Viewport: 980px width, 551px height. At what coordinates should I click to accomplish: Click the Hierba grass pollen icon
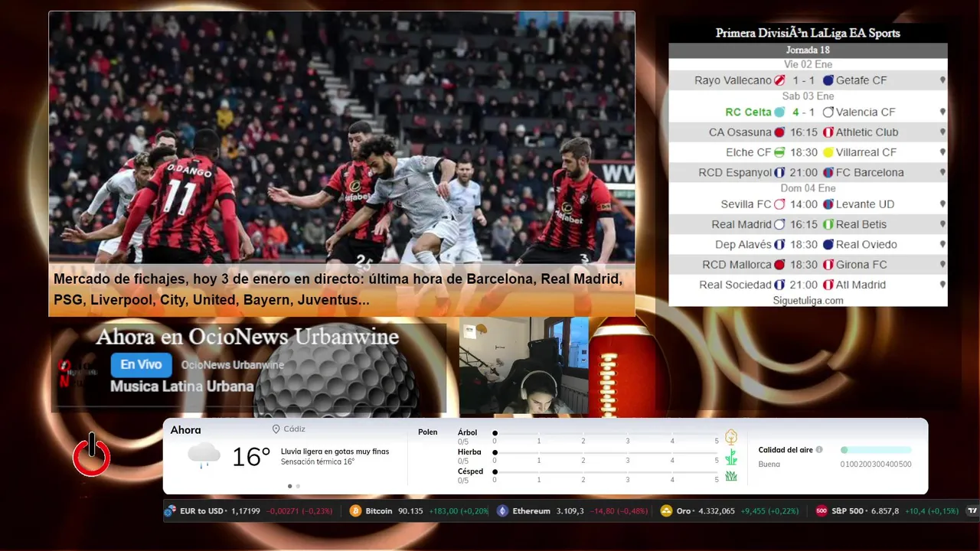[731, 457]
